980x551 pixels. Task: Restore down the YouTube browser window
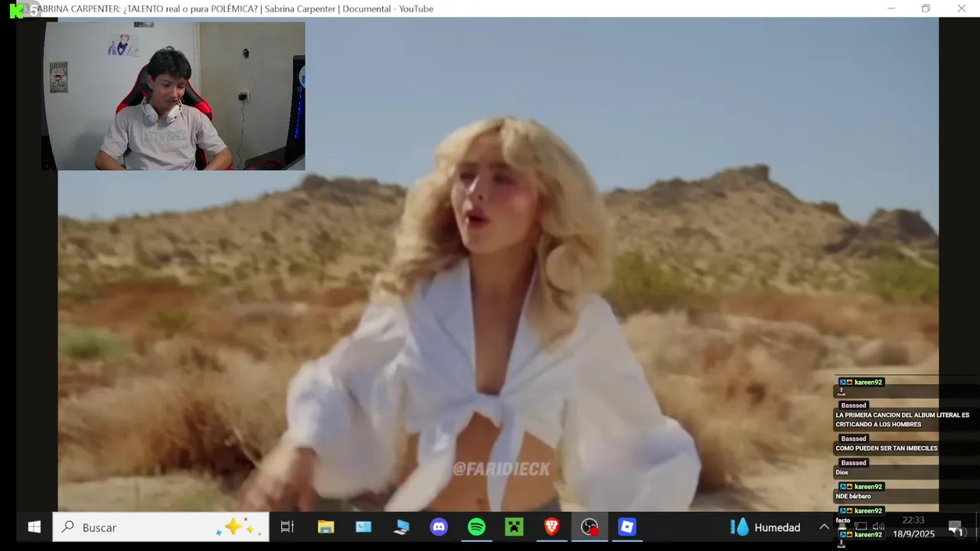coord(926,8)
